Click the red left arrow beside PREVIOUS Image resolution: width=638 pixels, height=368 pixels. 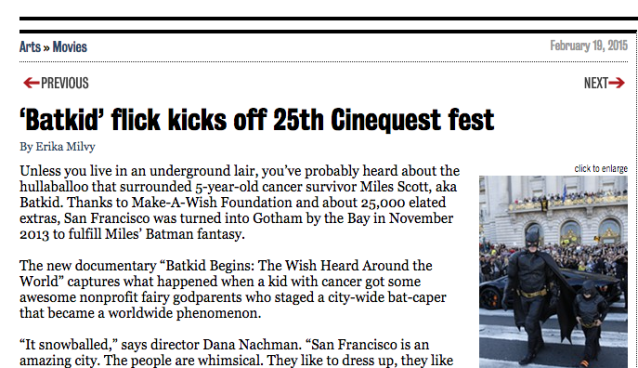click(31, 83)
